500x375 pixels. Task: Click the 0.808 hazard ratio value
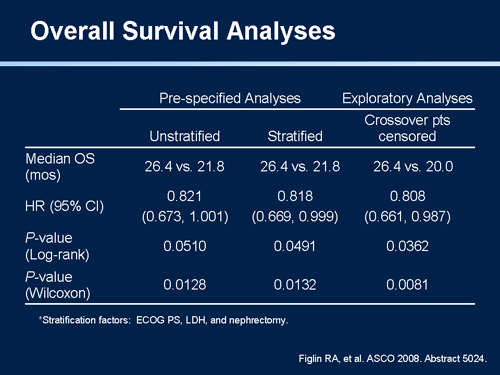407,196
